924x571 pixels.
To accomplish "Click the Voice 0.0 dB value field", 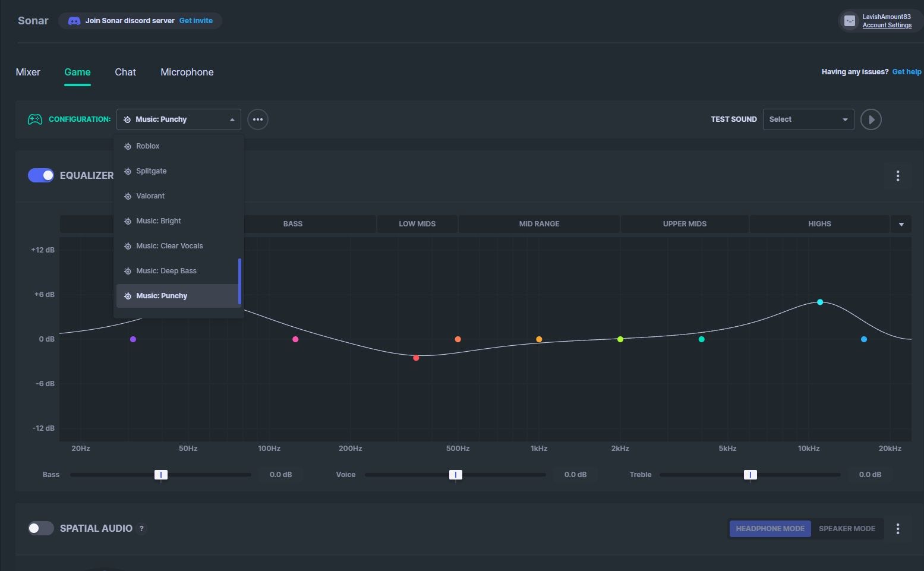I will point(575,475).
